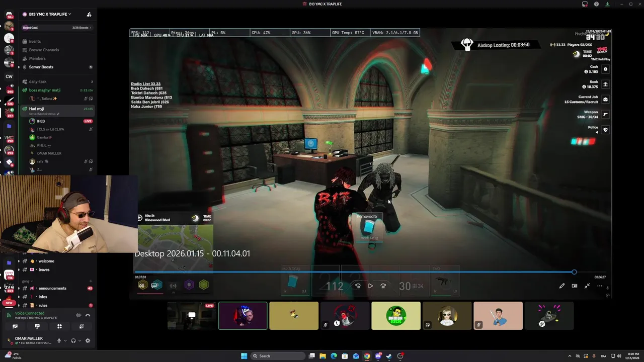Open Discord direct messages home icon

click(x=9, y=14)
